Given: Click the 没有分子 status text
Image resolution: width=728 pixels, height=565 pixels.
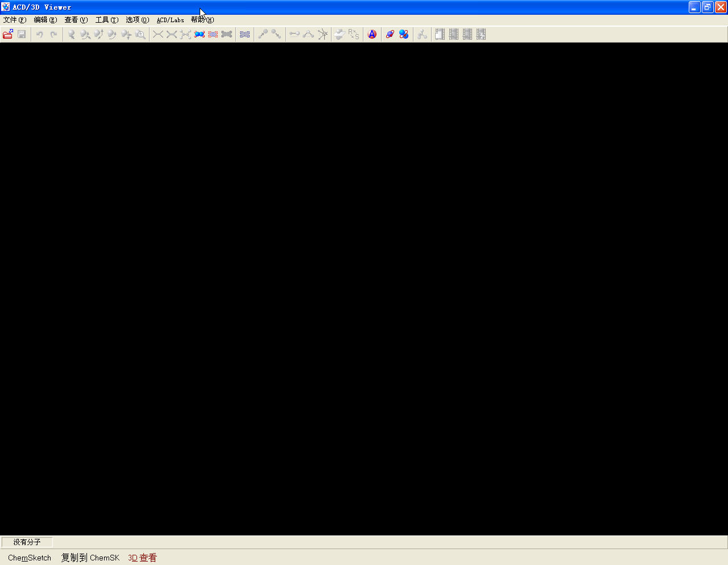Looking at the screenshot, I should [27, 542].
